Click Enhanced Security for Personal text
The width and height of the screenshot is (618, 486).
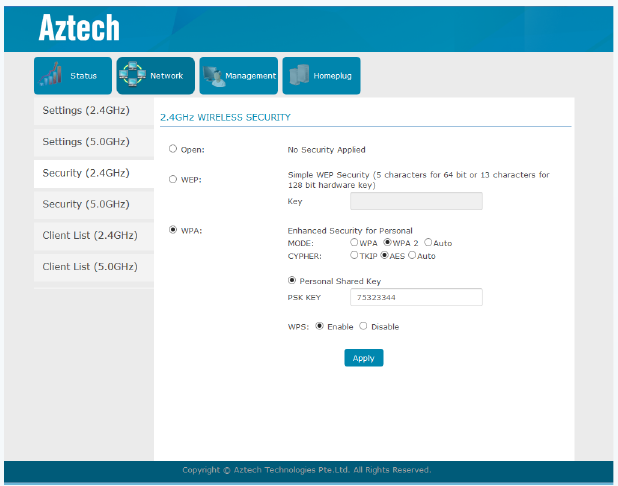click(350, 231)
